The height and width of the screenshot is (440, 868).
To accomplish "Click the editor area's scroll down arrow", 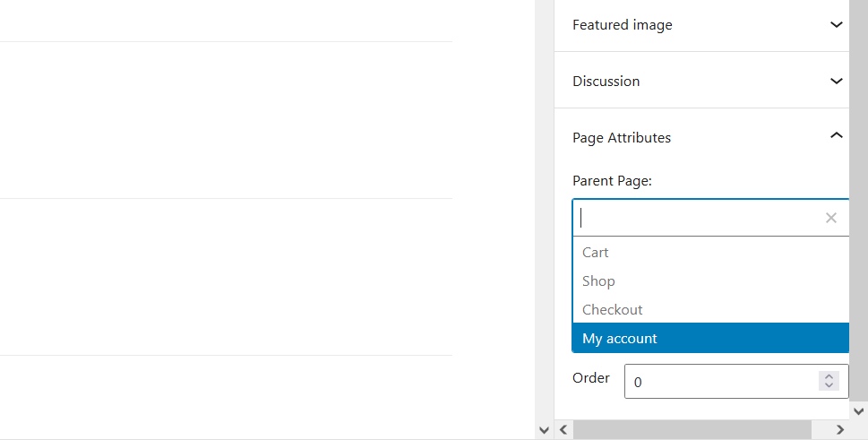I will pos(544,430).
